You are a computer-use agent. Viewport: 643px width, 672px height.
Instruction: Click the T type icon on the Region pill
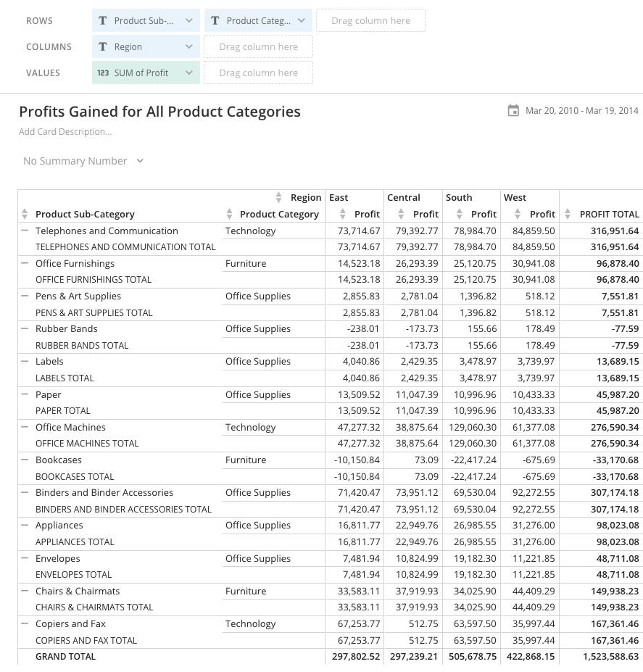pos(102,46)
